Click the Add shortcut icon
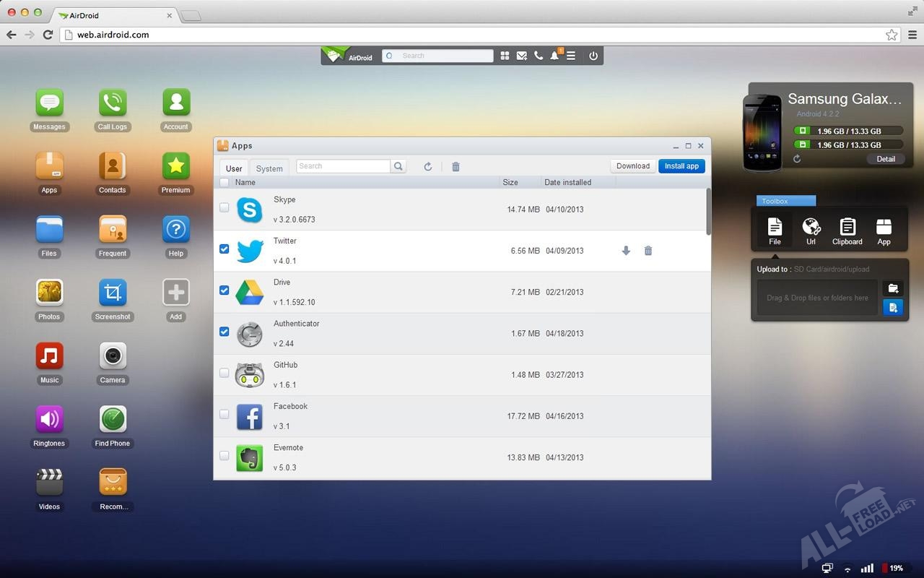Image resolution: width=924 pixels, height=578 pixels. 175,293
